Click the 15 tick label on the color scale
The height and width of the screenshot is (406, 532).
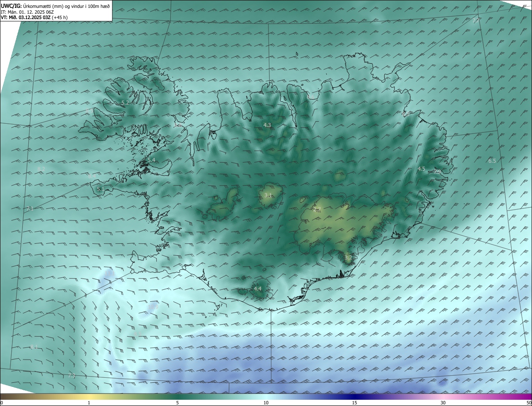355,403
